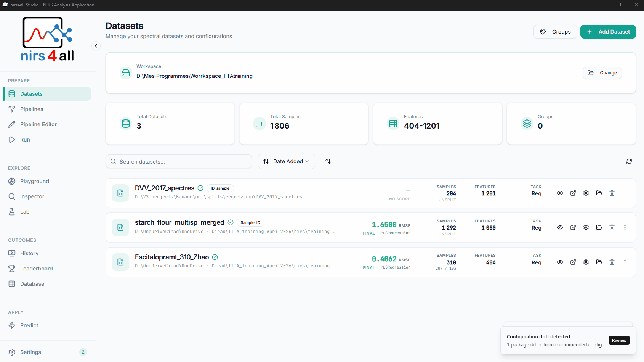Viewport: 644px width, 362px height.
Task: Click the 1.6500 RMSE score
Action: pos(391,225)
